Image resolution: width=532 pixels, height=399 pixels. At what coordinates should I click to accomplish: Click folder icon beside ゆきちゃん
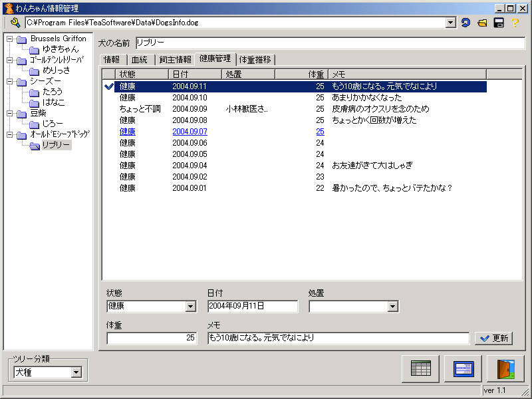pos(34,51)
